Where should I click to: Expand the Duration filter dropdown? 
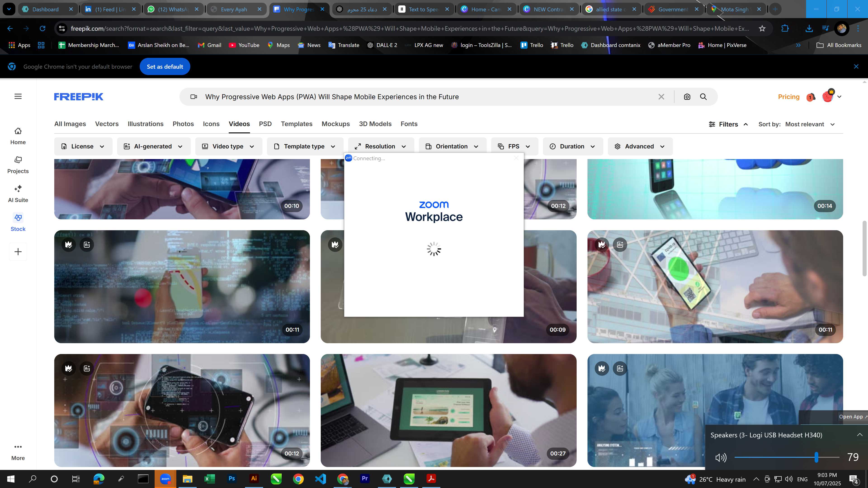tap(573, 146)
